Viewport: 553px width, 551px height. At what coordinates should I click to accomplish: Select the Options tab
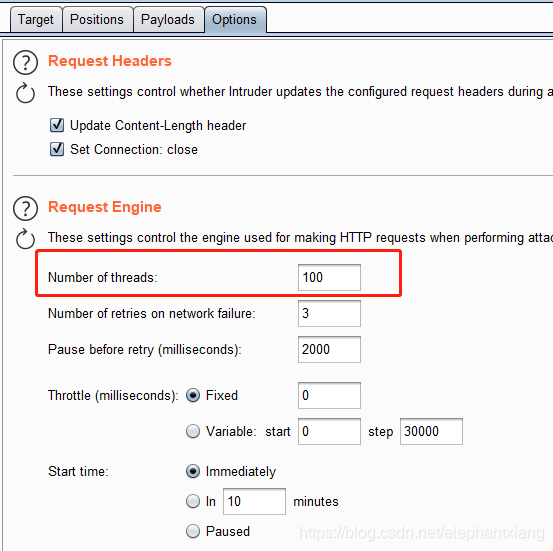click(235, 20)
